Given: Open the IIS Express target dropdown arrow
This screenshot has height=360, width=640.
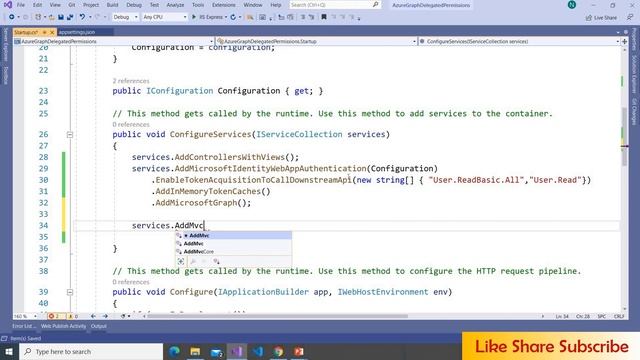Looking at the screenshot, I should point(226,17).
